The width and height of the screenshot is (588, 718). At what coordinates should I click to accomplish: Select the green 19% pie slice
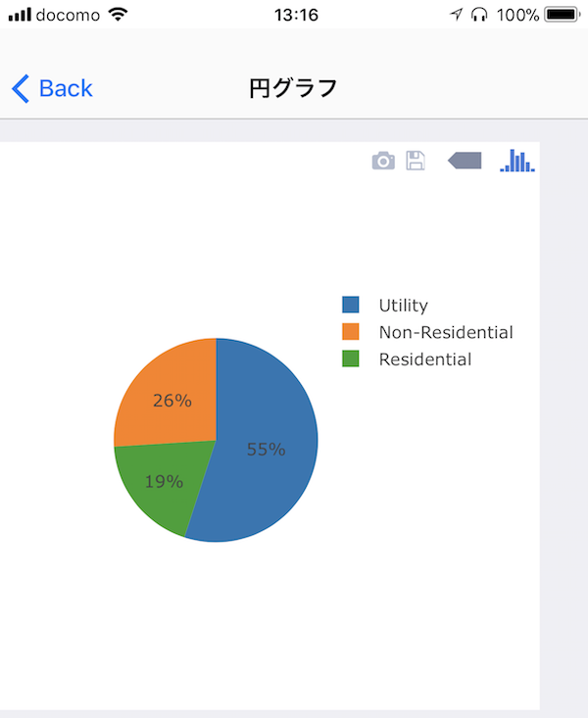pos(163,483)
